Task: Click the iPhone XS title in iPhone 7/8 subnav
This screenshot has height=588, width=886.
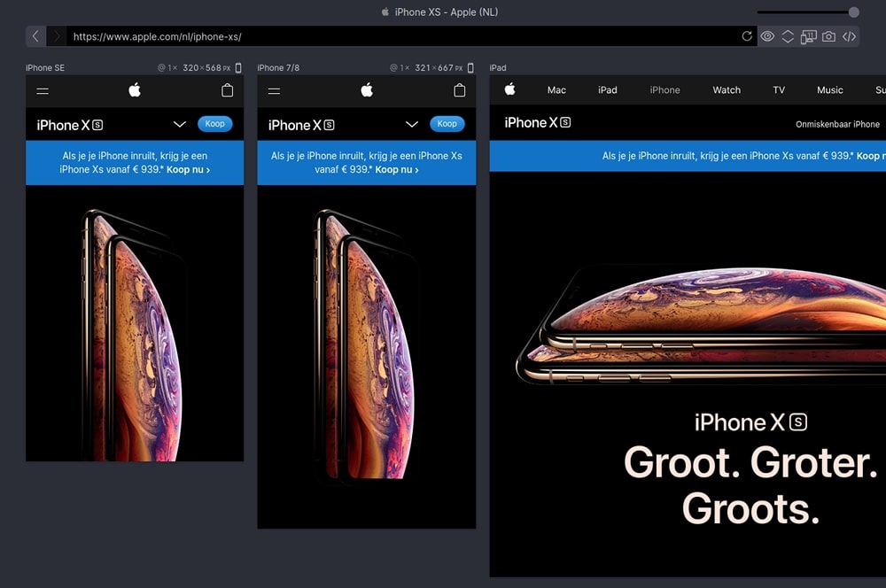Action: pos(301,125)
